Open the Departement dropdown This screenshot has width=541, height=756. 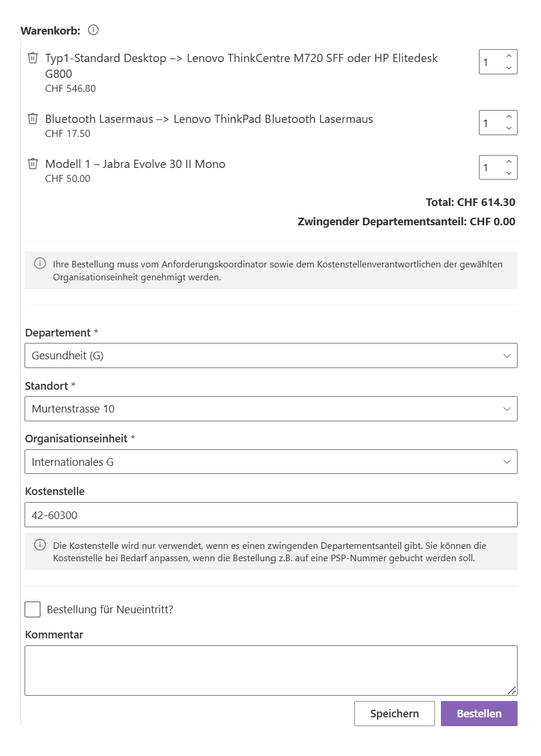271,355
